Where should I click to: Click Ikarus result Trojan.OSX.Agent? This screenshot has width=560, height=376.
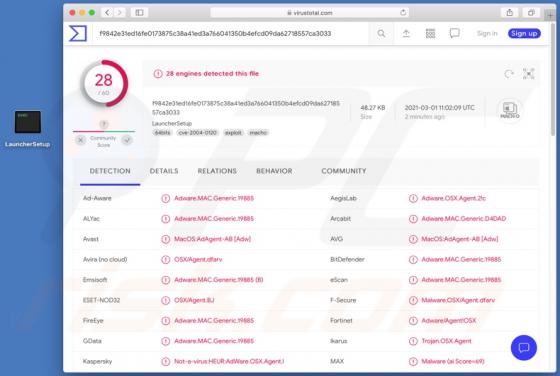pyautogui.click(x=446, y=341)
